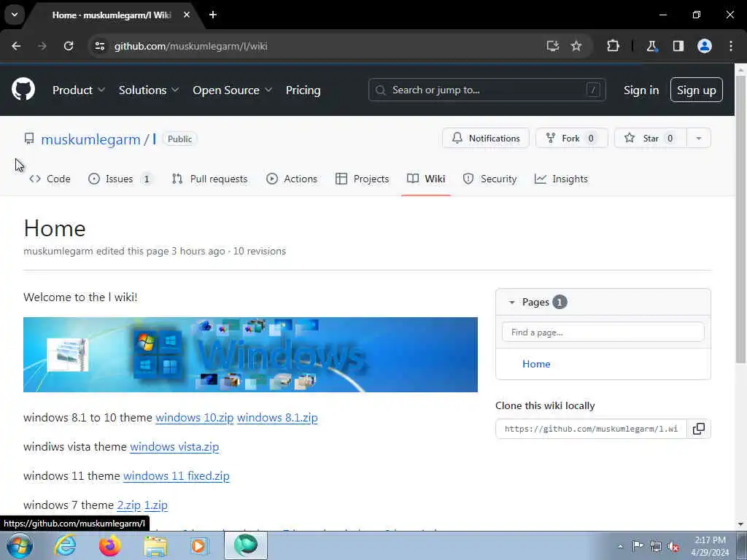747x560 pixels.
Task: Open the Pricing page
Action: (x=303, y=90)
